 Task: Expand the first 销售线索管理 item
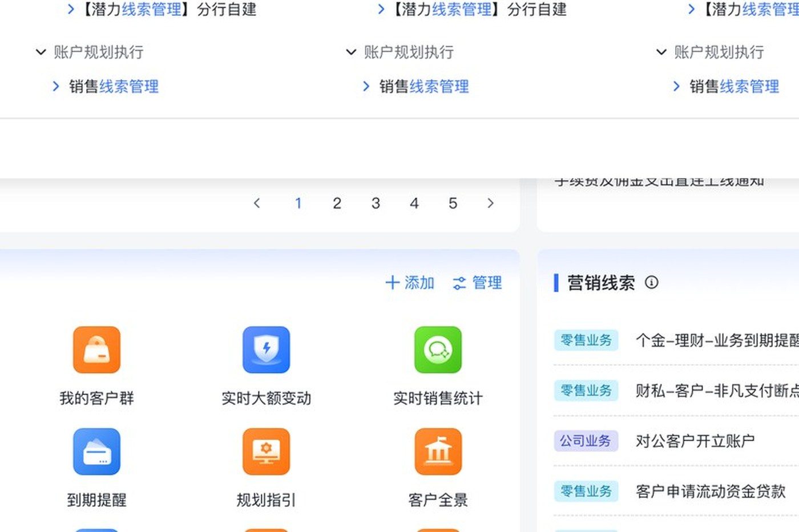coord(56,87)
